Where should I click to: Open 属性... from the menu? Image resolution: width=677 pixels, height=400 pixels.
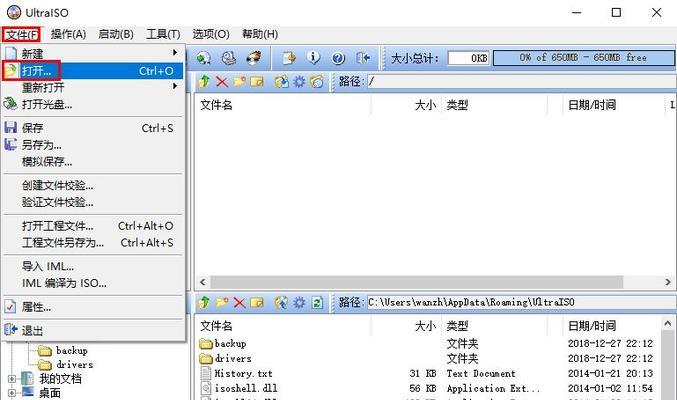click(x=93, y=307)
